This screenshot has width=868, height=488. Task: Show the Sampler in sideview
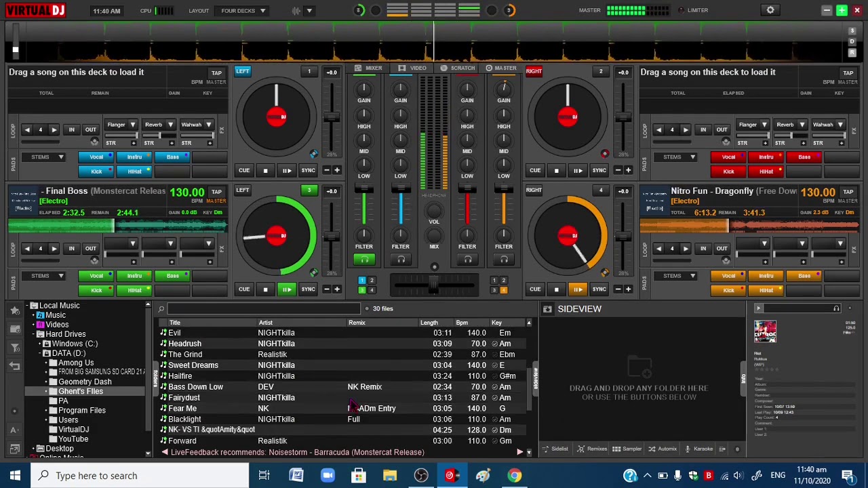(x=627, y=449)
